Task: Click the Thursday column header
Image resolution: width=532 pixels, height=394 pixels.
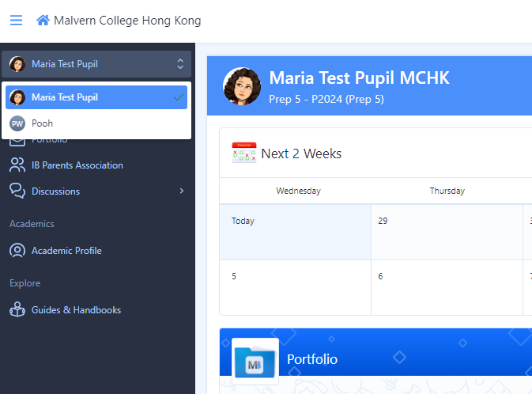Action: pyautogui.click(x=447, y=191)
